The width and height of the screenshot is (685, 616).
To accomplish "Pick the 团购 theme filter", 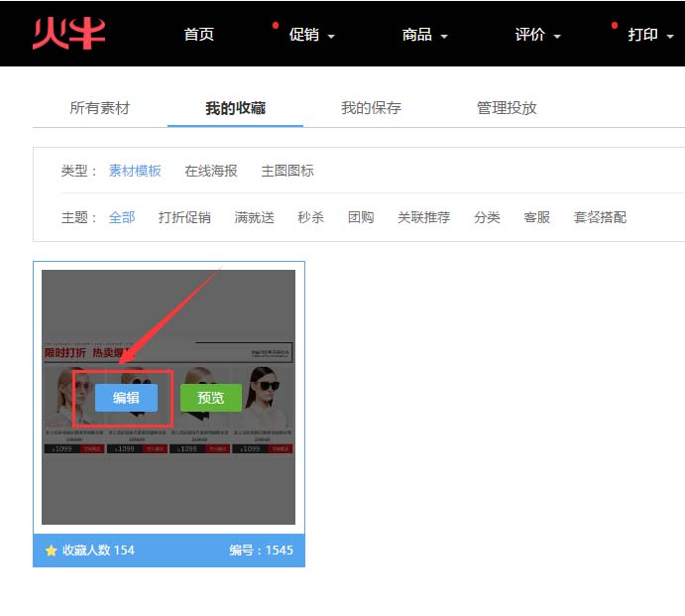I will pos(361,217).
